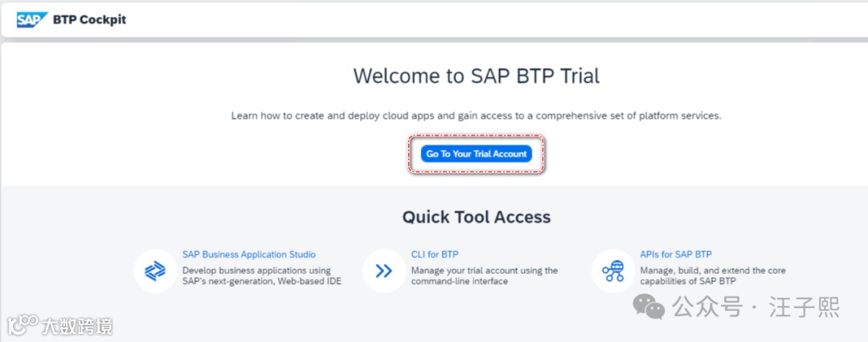Click the Quick Tool Access heading
The height and width of the screenshot is (342, 868).
(x=477, y=216)
